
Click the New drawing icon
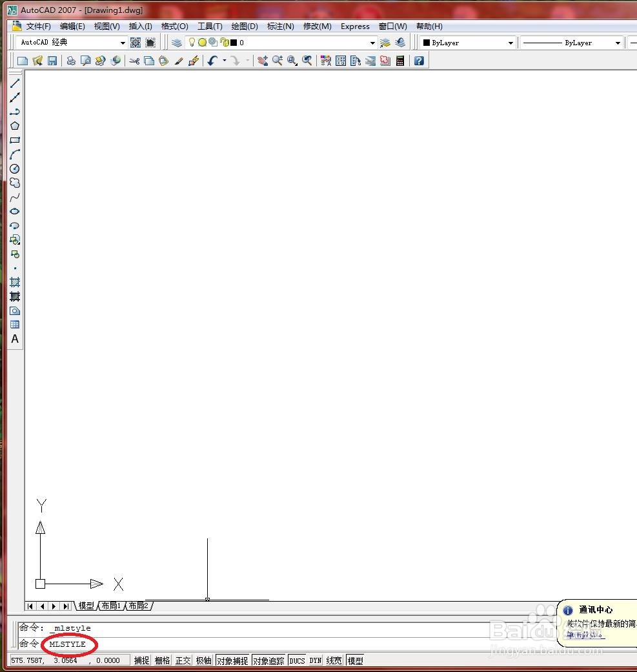(x=23, y=61)
